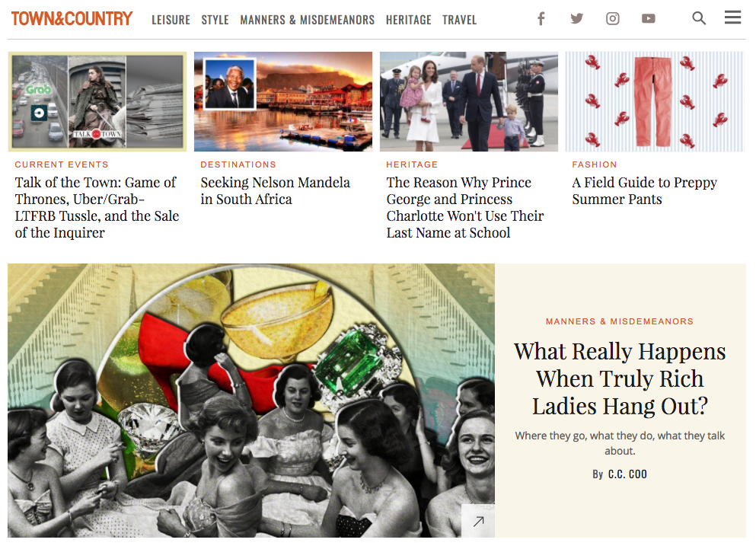Select Manners & Misdemeanors in navigation
The width and height of the screenshot is (756, 546).
point(307,20)
